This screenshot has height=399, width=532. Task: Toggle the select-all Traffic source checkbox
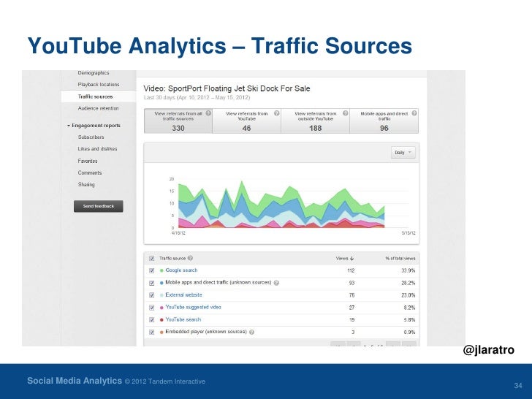[152, 258]
